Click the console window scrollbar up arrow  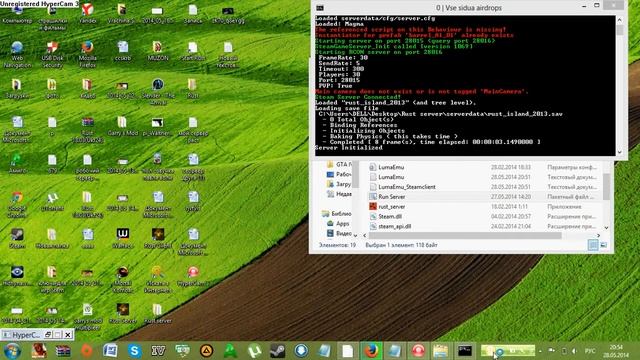pyautogui.click(x=620, y=19)
